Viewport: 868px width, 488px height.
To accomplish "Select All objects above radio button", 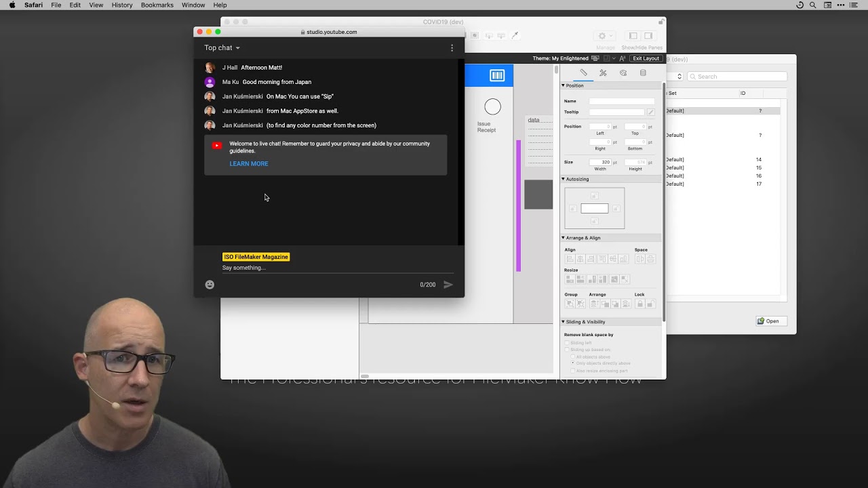I will pyautogui.click(x=572, y=357).
